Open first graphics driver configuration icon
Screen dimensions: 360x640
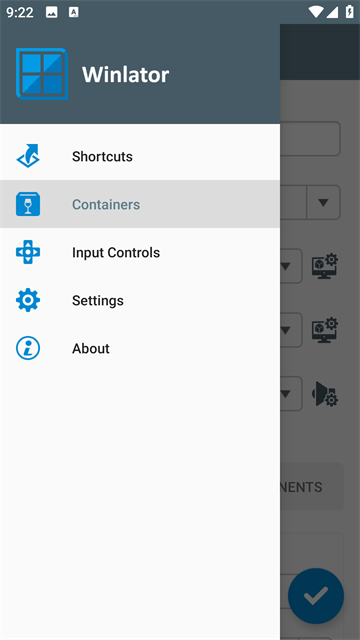(x=325, y=266)
